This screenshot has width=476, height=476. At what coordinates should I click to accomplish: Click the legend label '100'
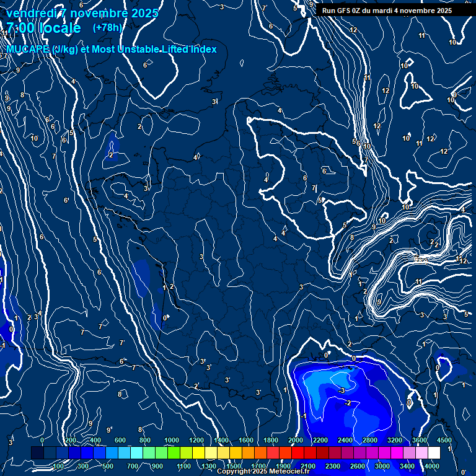click(58, 466)
